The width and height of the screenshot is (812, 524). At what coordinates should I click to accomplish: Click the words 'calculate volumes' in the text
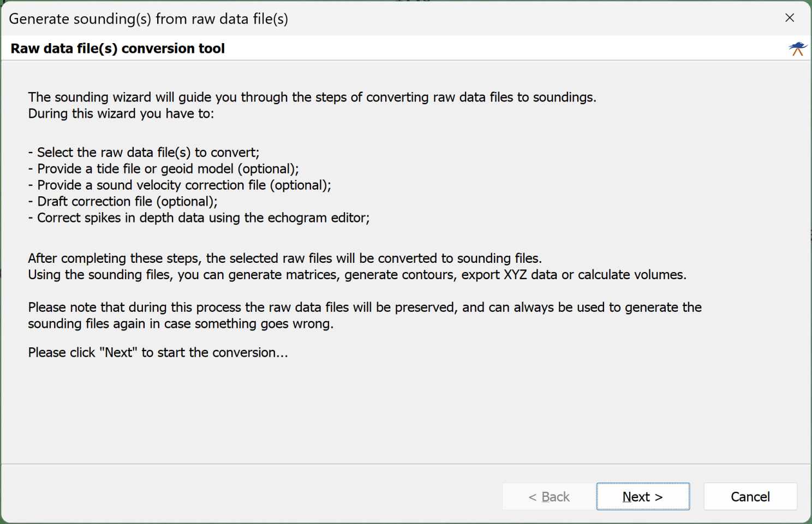pos(631,274)
